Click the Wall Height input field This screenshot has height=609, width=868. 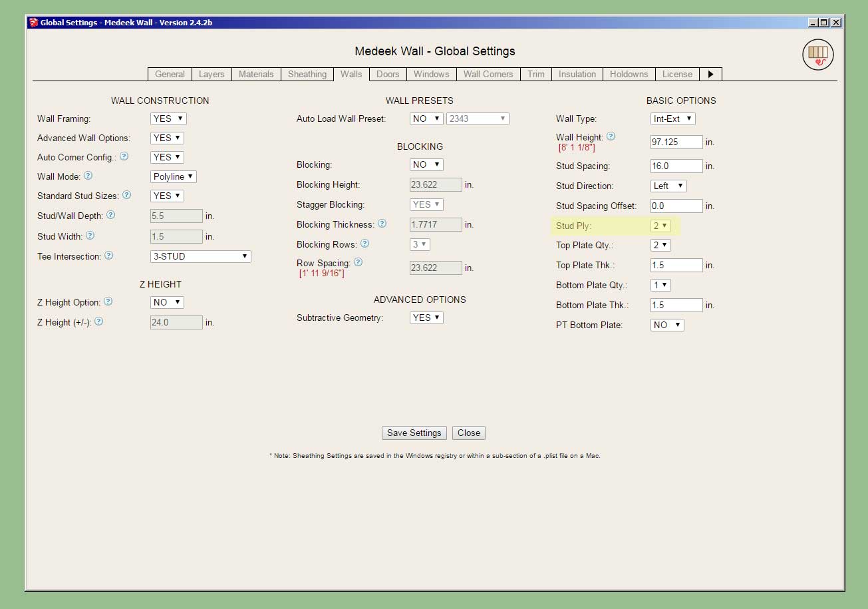click(x=676, y=142)
